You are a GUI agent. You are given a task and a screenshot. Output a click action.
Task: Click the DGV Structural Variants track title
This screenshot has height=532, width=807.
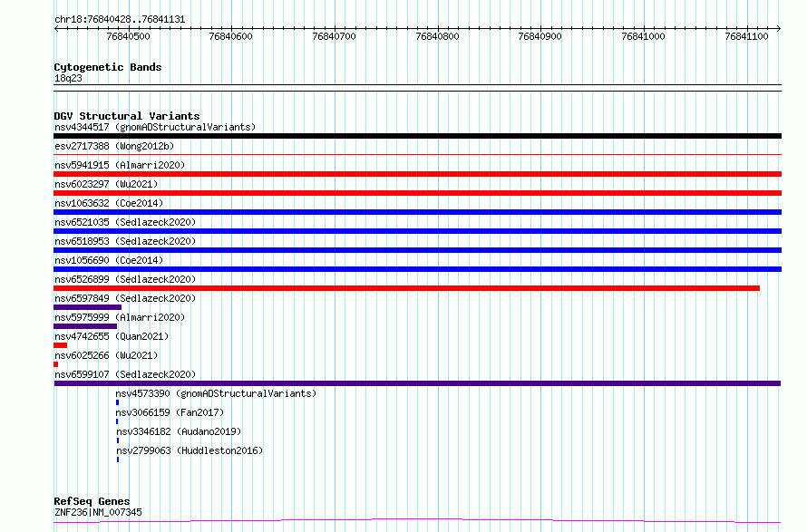click(x=127, y=116)
